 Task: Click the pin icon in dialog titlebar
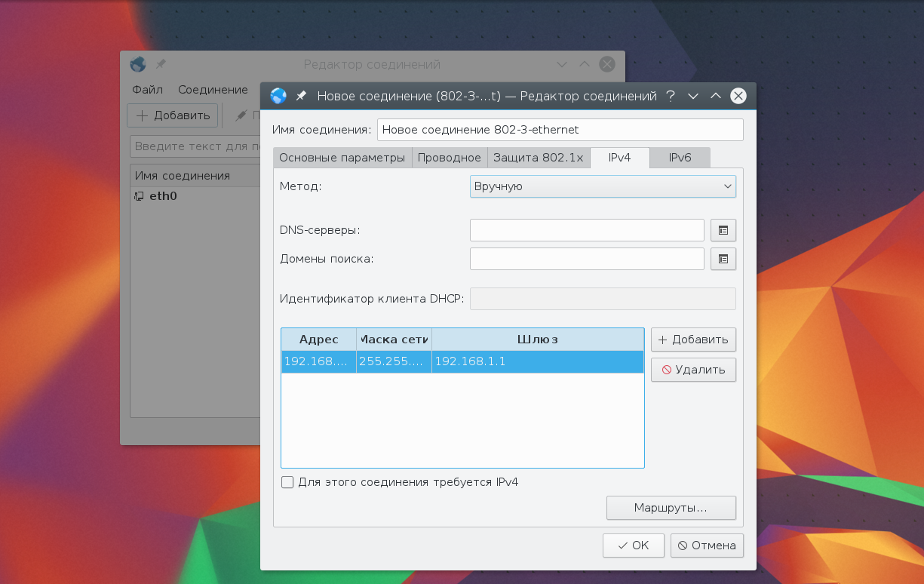[301, 96]
